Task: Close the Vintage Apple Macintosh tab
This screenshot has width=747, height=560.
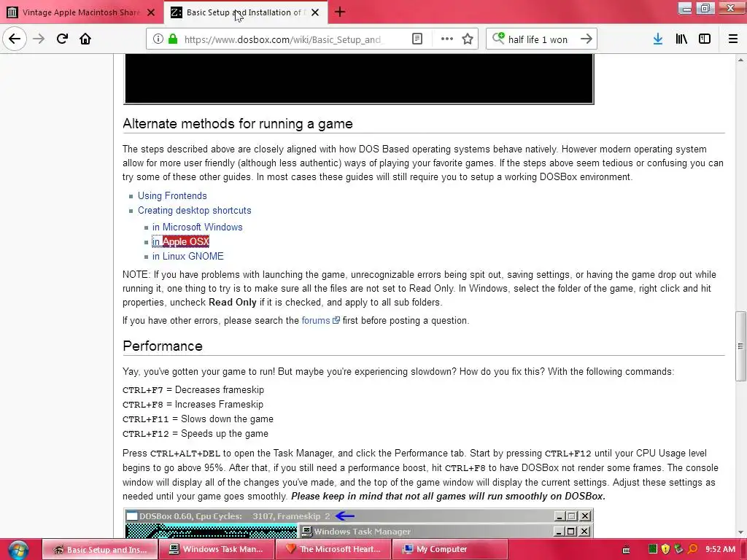Action: [x=151, y=12]
